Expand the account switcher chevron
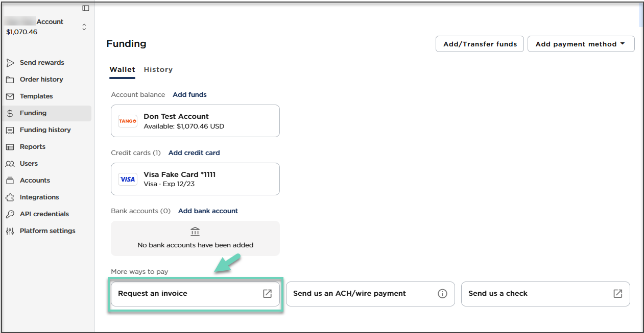The image size is (644, 333). (84, 27)
